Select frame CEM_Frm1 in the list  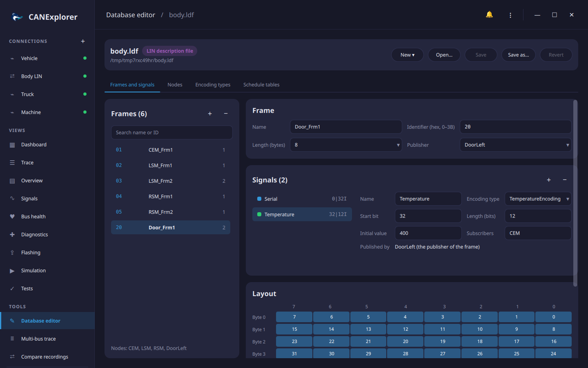(171, 150)
